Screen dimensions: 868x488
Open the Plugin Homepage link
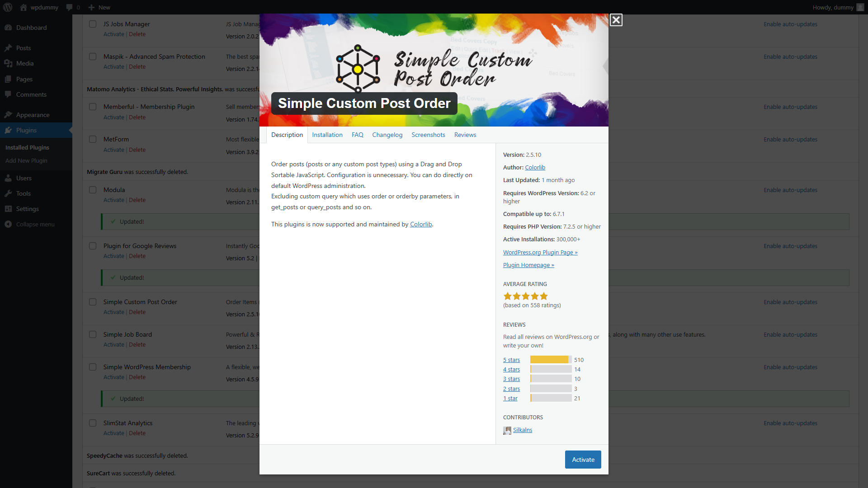[528, 265]
